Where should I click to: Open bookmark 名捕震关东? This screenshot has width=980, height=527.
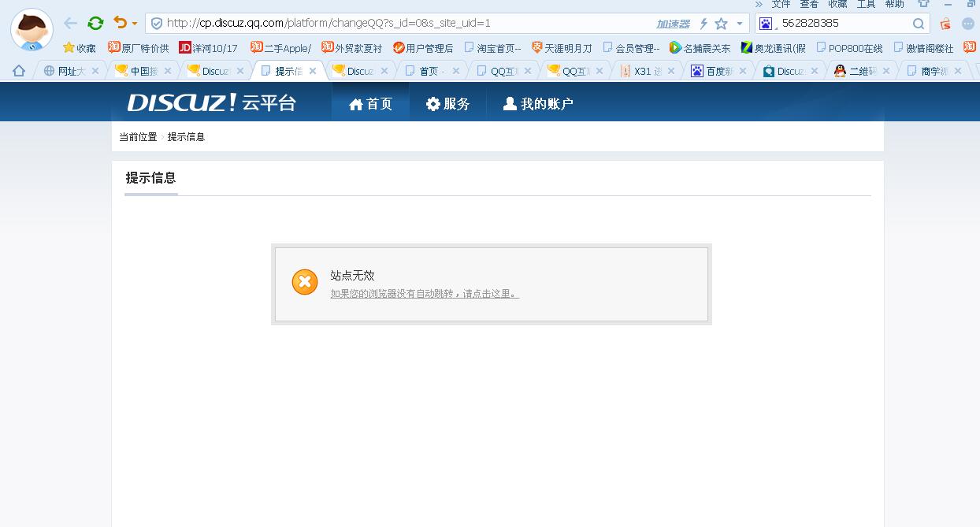(x=700, y=48)
